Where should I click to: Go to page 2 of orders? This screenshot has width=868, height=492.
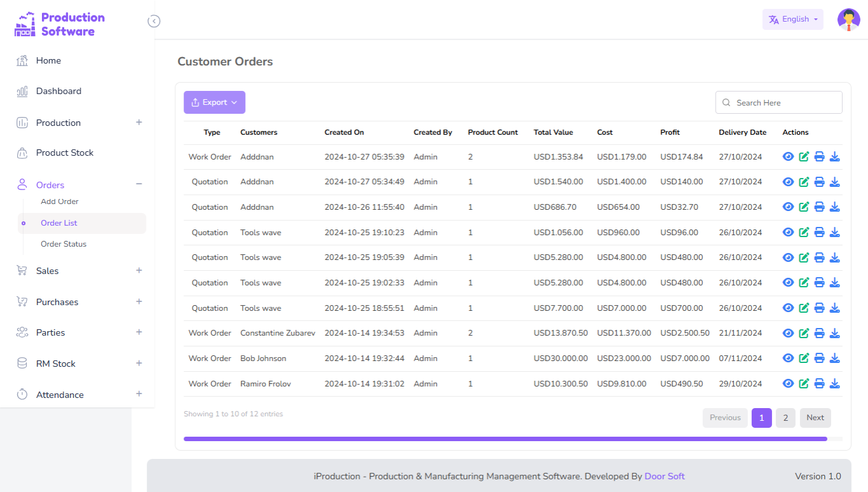tap(785, 418)
